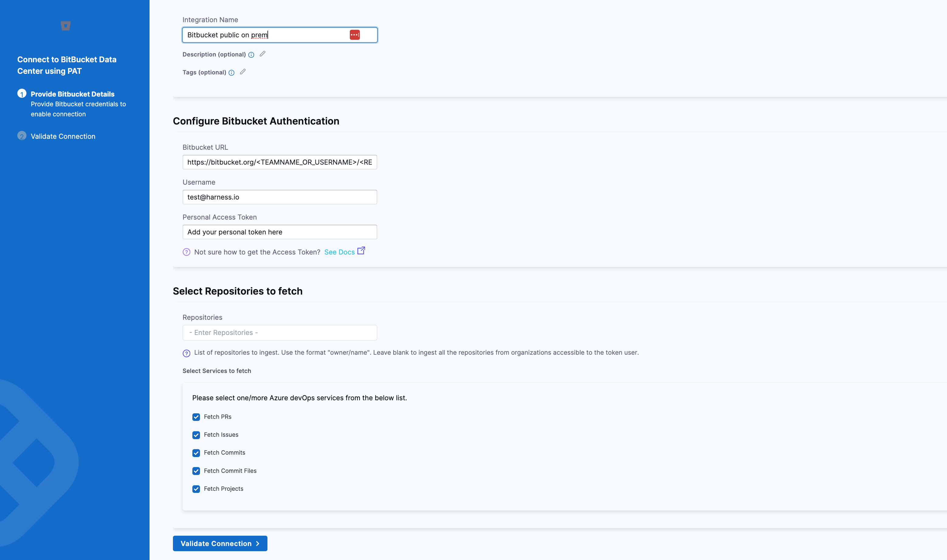Toggle the Fetch Issues checkbox
Viewport: 947px width, 560px height.
click(x=196, y=435)
